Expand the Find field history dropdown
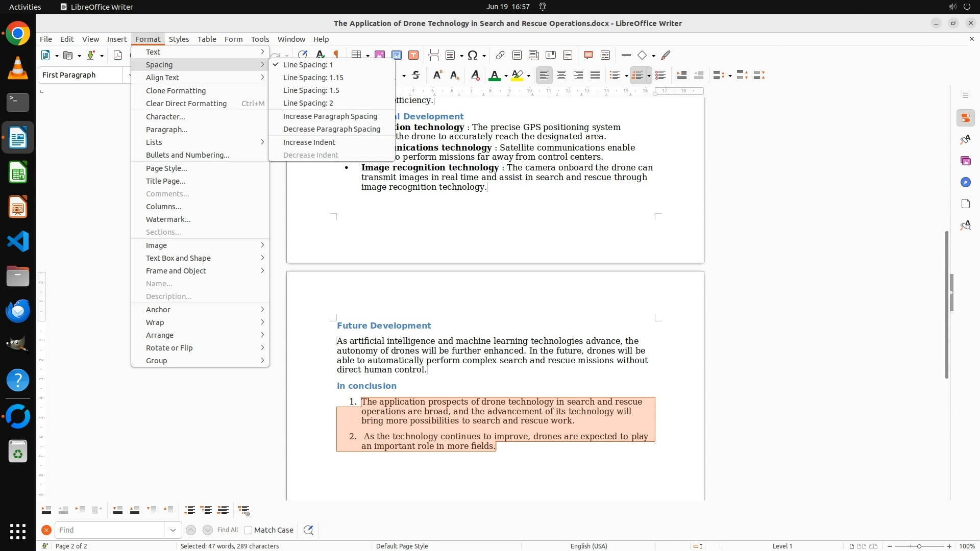Viewport: 980px width, 551px height. click(173, 530)
